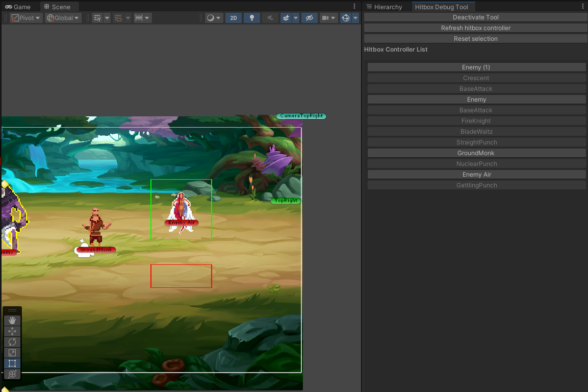Screen dimensions: 588x392
Task: Open the Pivot handle position dropdown
Action: [25, 17]
